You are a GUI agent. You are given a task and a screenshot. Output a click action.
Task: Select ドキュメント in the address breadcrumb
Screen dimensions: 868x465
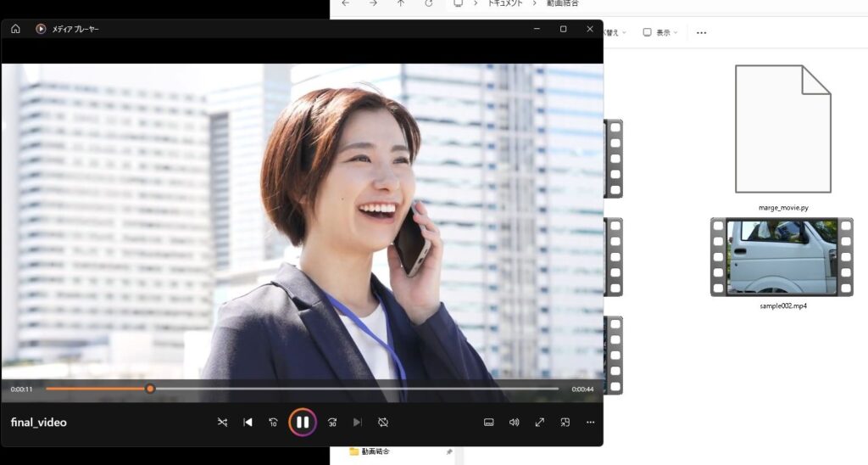504,3
